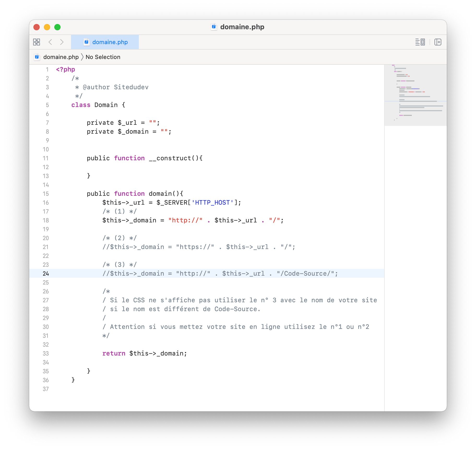The image size is (476, 450).
Task: Click the '/* (1) */' comment
Action: [x=120, y=211]
